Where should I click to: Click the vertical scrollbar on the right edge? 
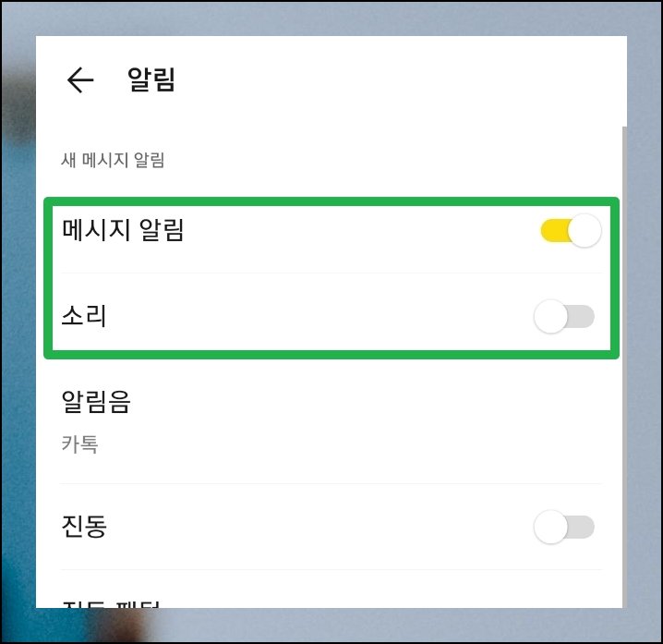624,367
